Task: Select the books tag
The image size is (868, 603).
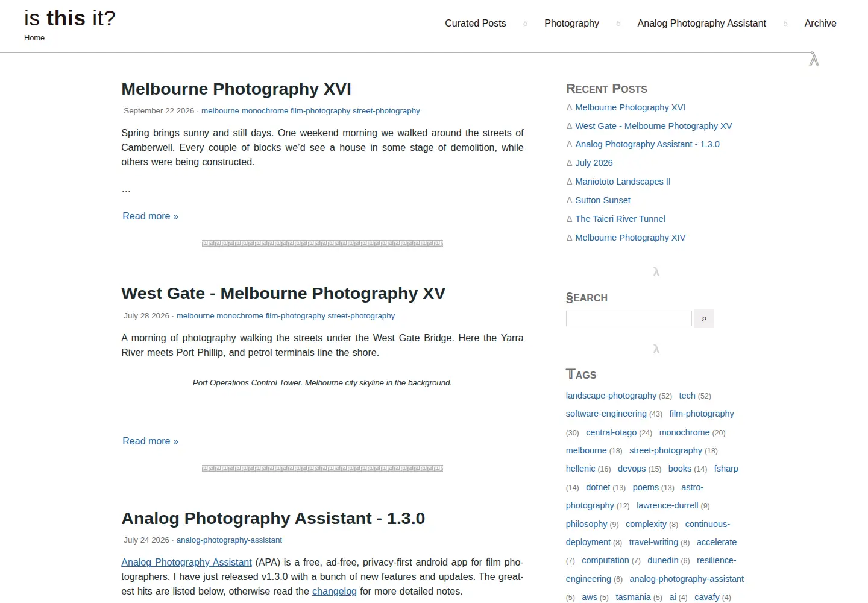Action: tap(680, 469)
